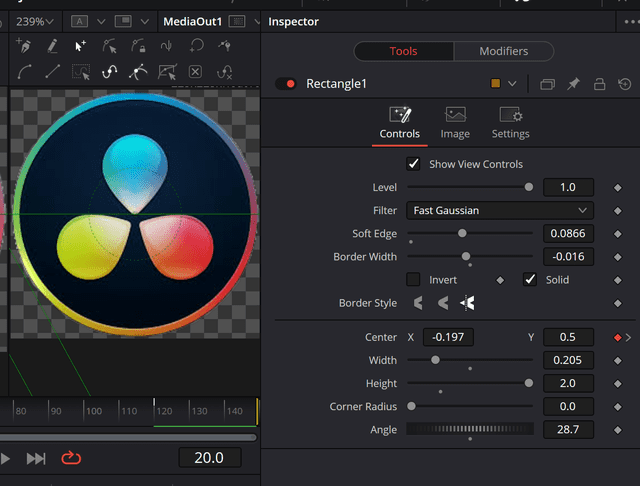Uncheck Show View Controls checkbox

click(x=413, y=164)
